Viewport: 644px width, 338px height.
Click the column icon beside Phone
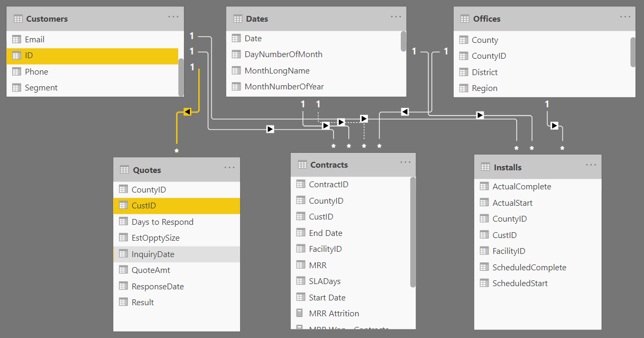(16, 71)
